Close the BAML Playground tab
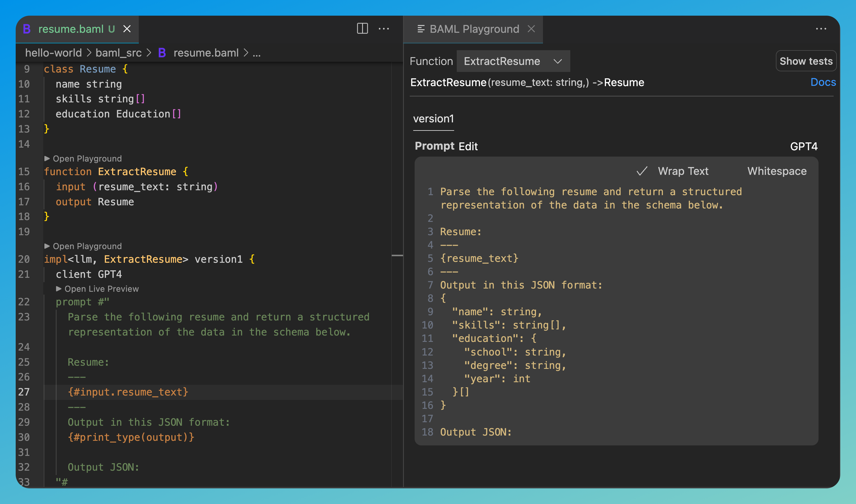This screenshot has width=856, height=504. point(531,29)
